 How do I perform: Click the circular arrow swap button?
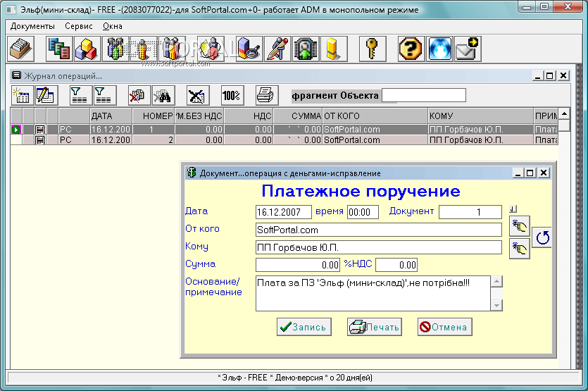[542, 237]
